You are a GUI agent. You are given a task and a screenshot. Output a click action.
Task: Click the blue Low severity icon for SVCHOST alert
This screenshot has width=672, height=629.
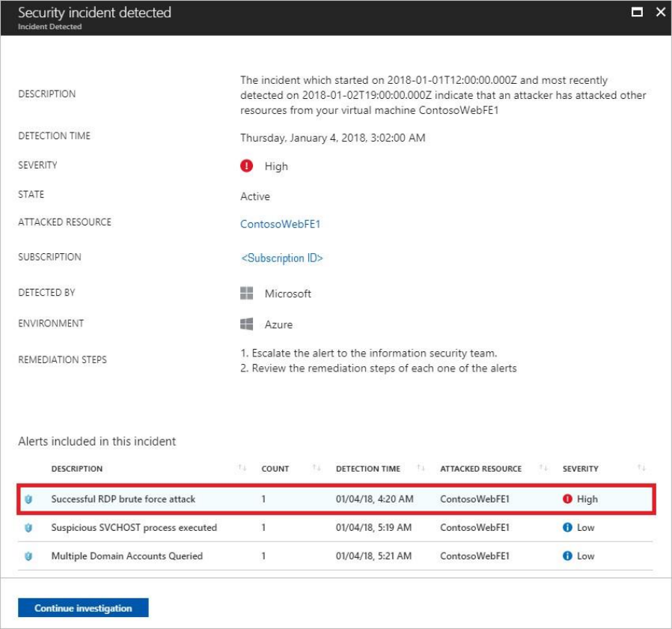pyautogui.click(x=567, y=528)
